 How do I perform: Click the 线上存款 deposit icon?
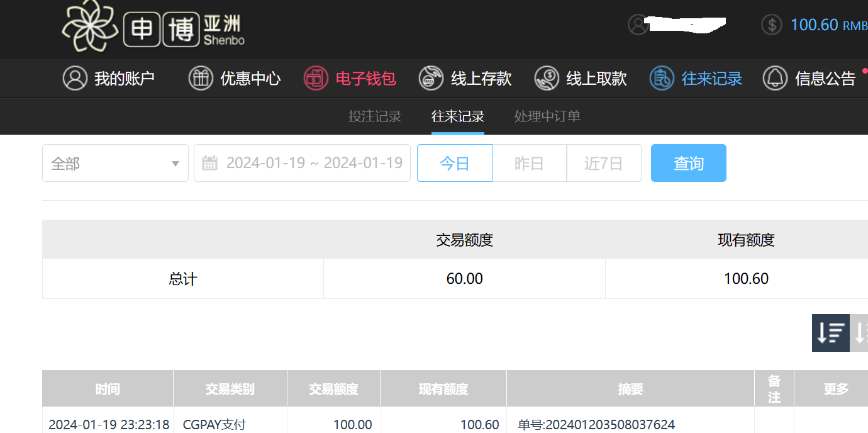(431, 78)
